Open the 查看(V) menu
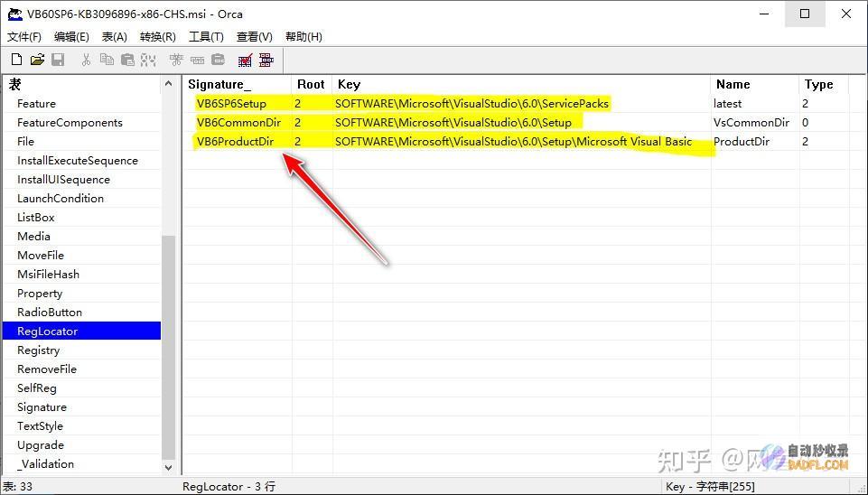The width and height of the screenshot is (868, 495). pos(255,37)
